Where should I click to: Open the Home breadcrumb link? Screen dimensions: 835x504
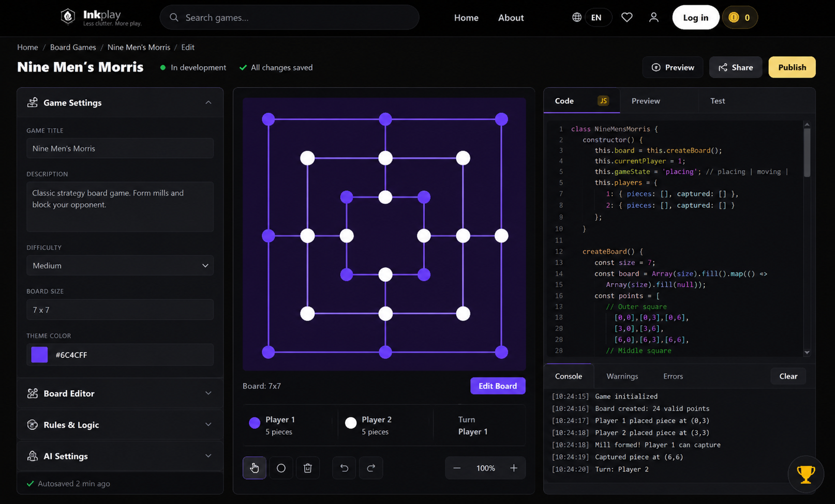[27, 47]
